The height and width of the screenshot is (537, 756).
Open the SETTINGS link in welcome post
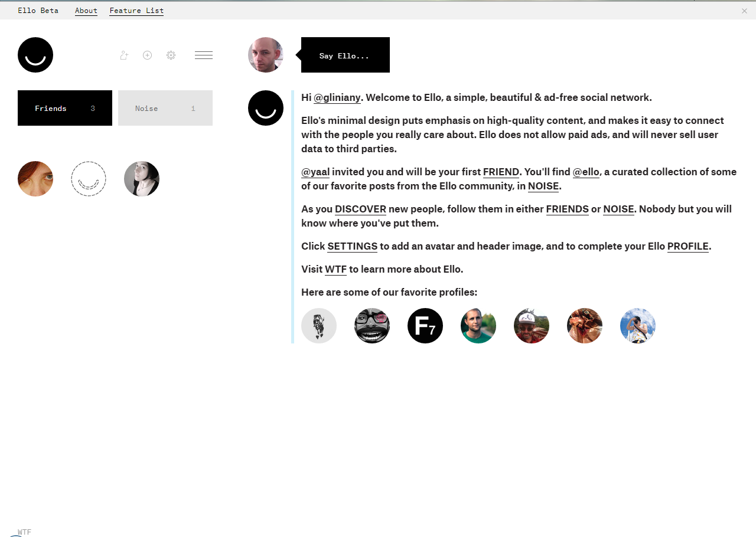coord(352,247)
